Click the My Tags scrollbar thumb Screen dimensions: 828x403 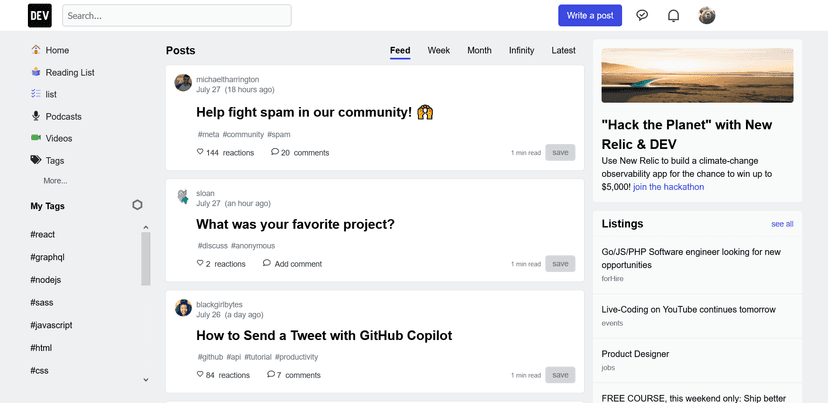click(x=146, y=259)
